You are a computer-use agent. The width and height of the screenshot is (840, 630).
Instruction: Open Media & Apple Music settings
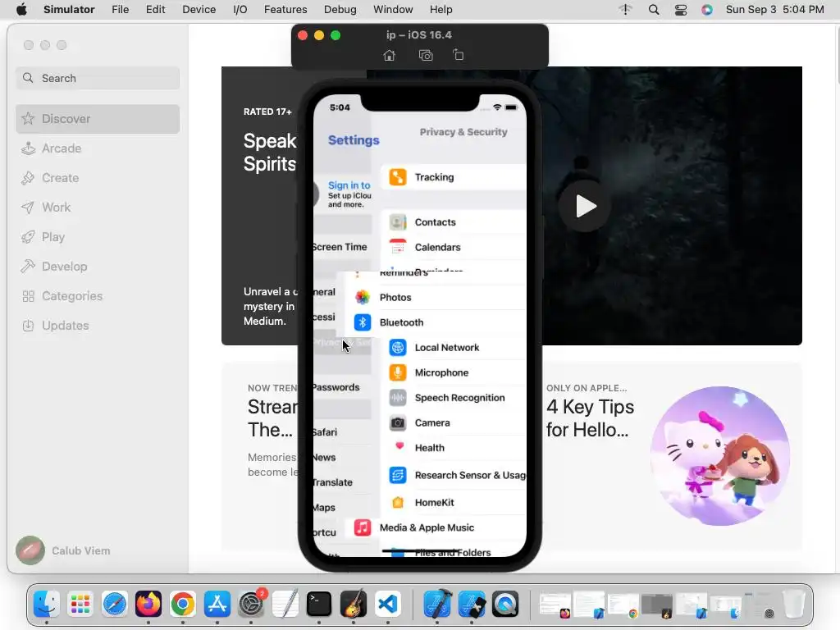(x=436, y=527)
